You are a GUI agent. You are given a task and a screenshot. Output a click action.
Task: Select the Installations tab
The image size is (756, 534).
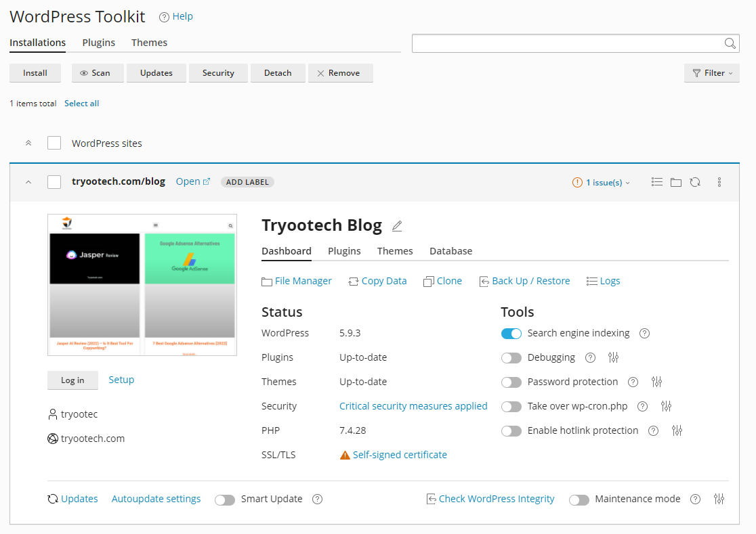click(38, 43)
